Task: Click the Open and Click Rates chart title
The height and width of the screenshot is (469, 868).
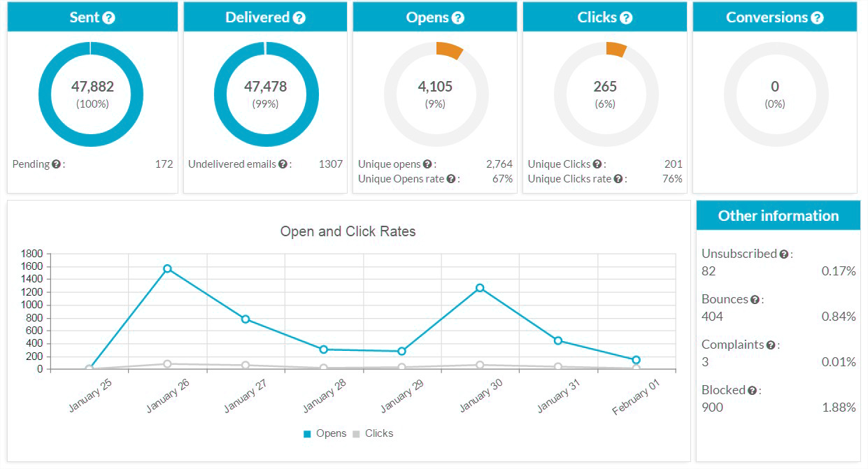Action: [348, 231]
